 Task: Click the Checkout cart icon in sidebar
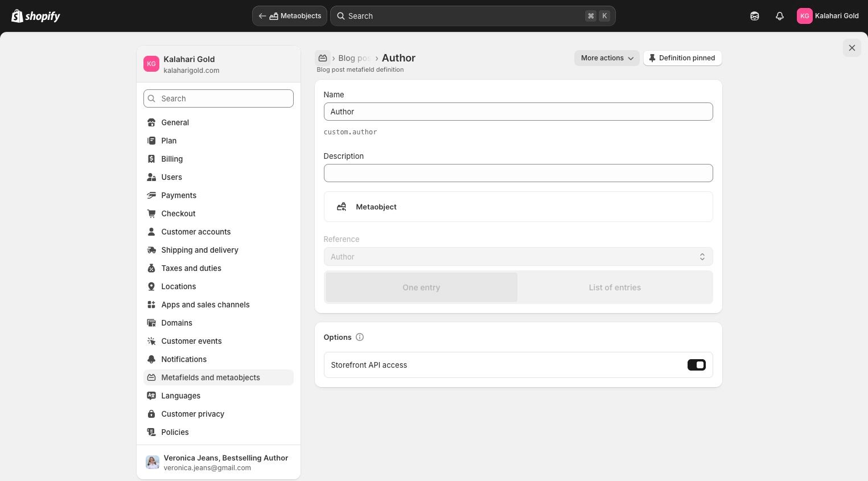point(151,213)
